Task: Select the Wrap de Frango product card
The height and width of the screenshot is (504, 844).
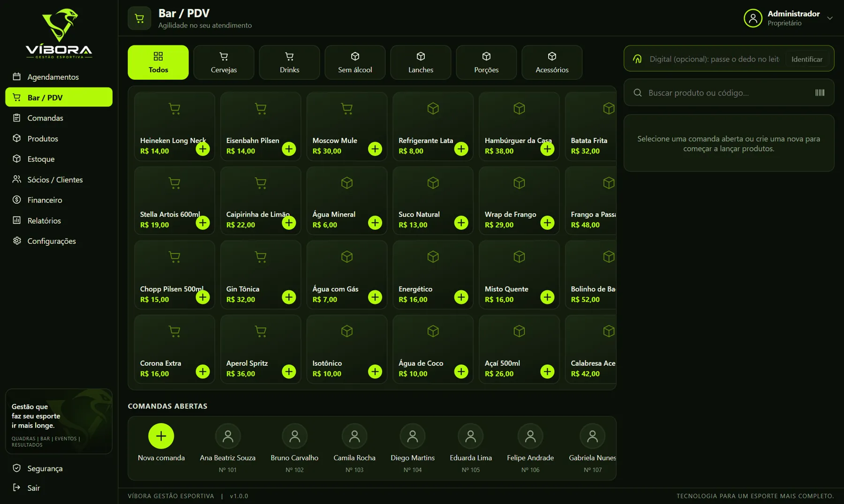Action: click(x=519, y=201)
